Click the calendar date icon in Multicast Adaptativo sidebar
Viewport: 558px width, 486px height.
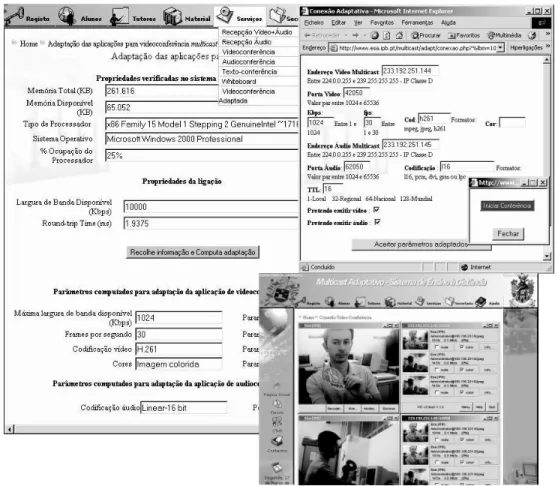(x=277, y=467)
